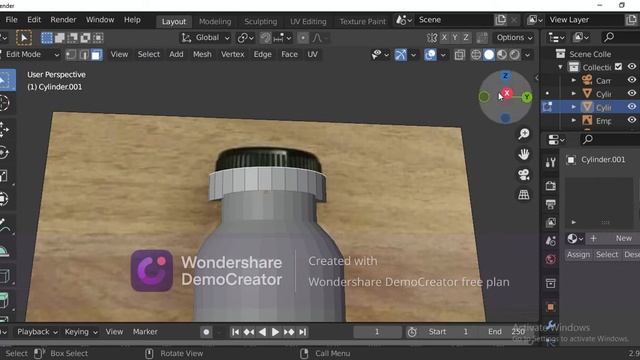640x360 pixels.
Task: Select the Transform tool in left toolbar
Action: 4,199
